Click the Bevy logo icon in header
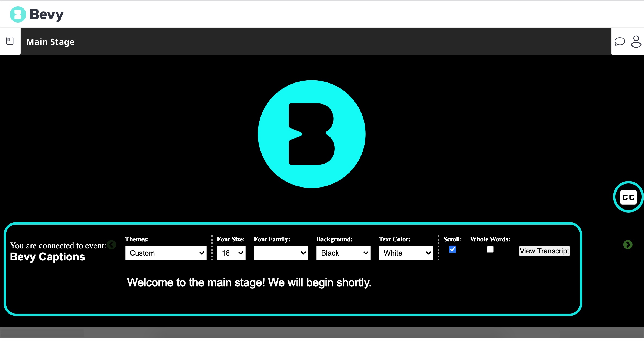 point(18,14)
